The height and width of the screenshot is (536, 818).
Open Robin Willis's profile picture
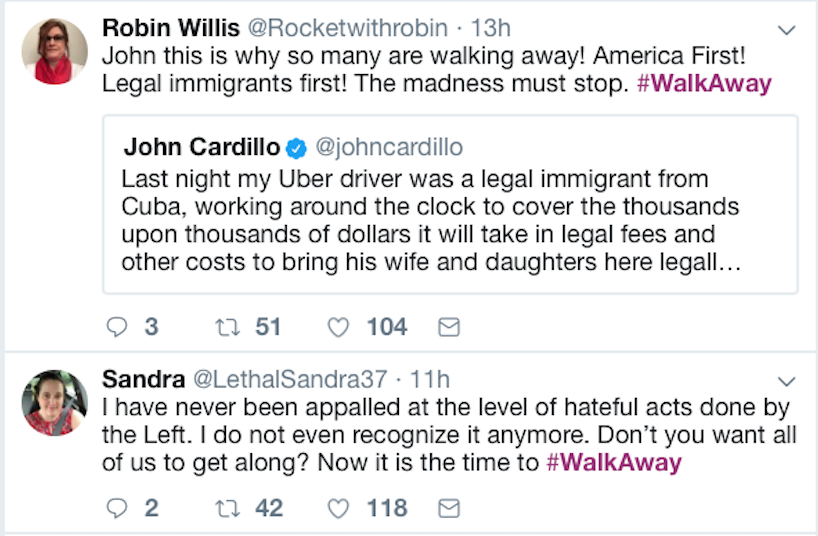(x=55, y=51)
